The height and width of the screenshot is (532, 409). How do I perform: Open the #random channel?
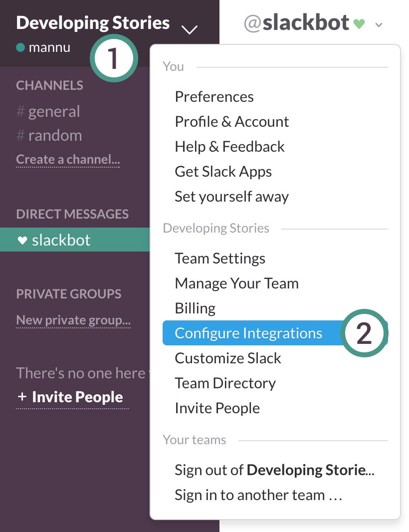[x=49, y=135]
